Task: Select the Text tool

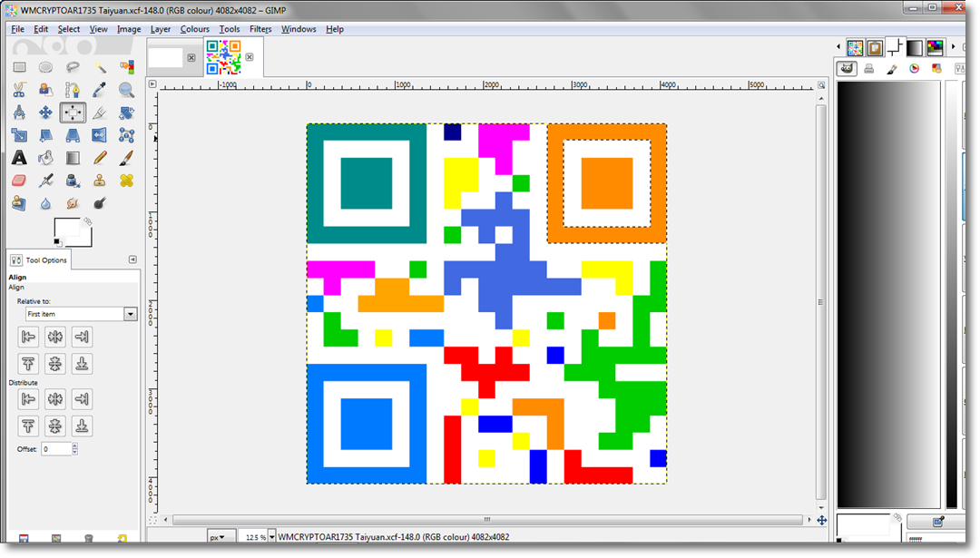Action: 19,158
